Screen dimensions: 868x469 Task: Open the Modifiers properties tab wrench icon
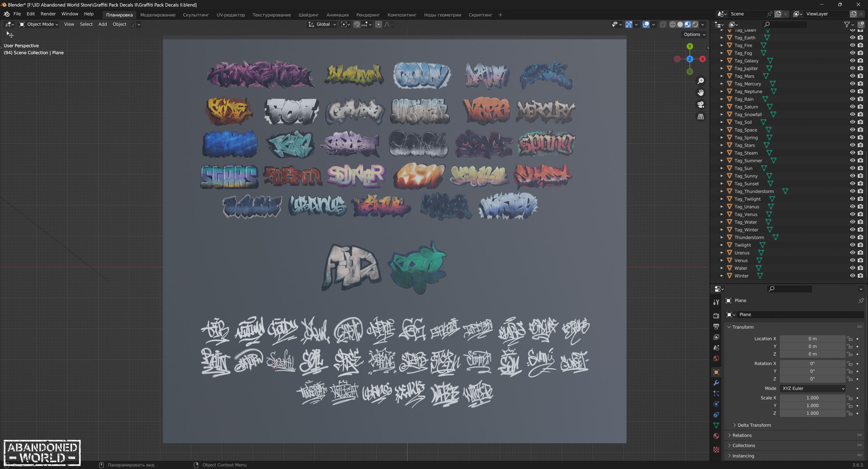(x=716, y=383)
